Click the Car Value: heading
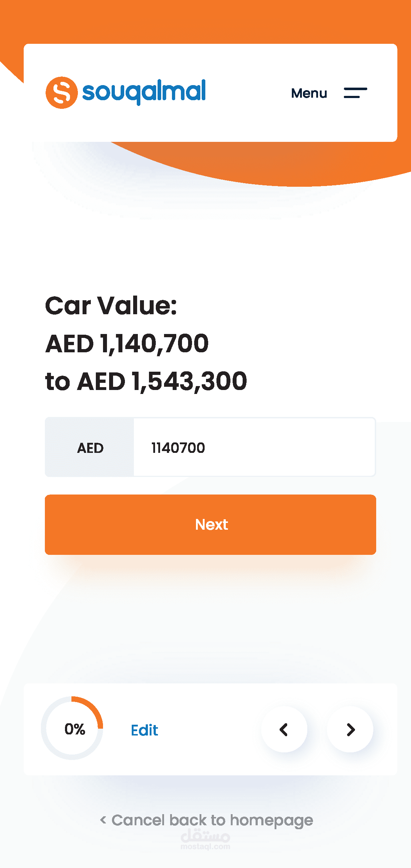The height and width of the screenshot is (868, 411). [x=111, y=306]
